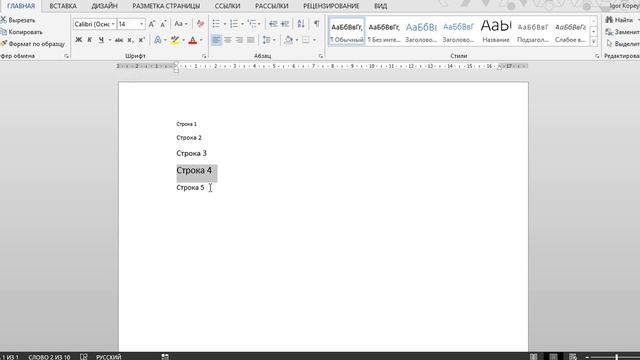This screenshot has height=360, width=640.
Task: Open the font name dropdown (Calibri)
Action: coord(113,24)
